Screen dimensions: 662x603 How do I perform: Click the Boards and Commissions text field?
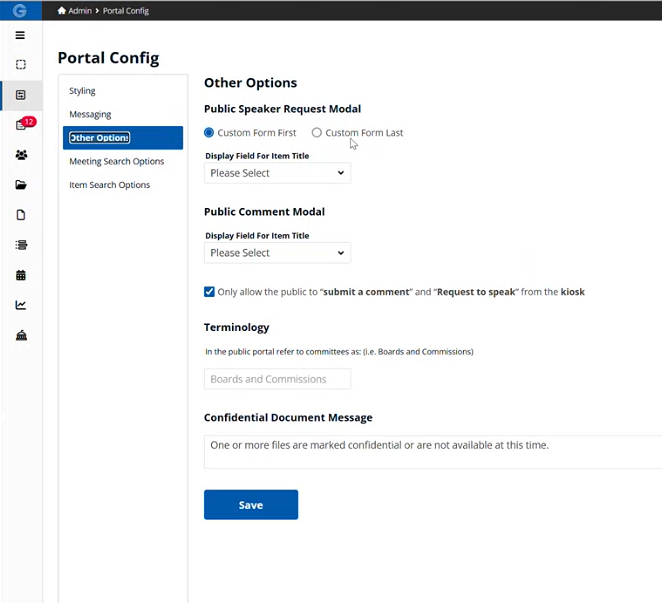click(x=277, y=379)
